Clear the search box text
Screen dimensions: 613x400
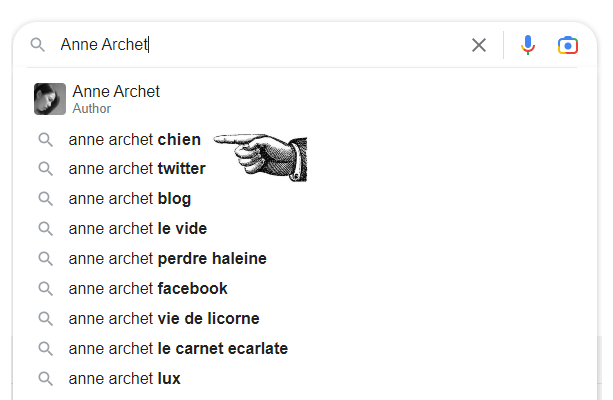tap(479, 45)
